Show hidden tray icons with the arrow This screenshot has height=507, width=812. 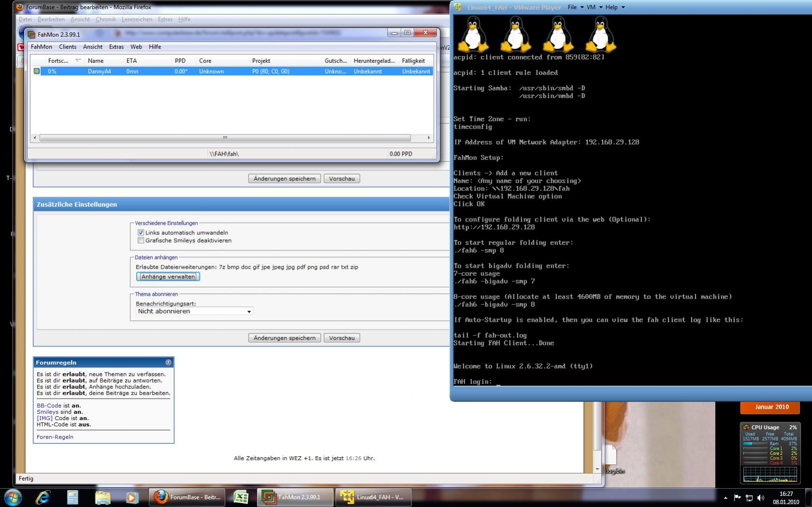click(725, 498)
